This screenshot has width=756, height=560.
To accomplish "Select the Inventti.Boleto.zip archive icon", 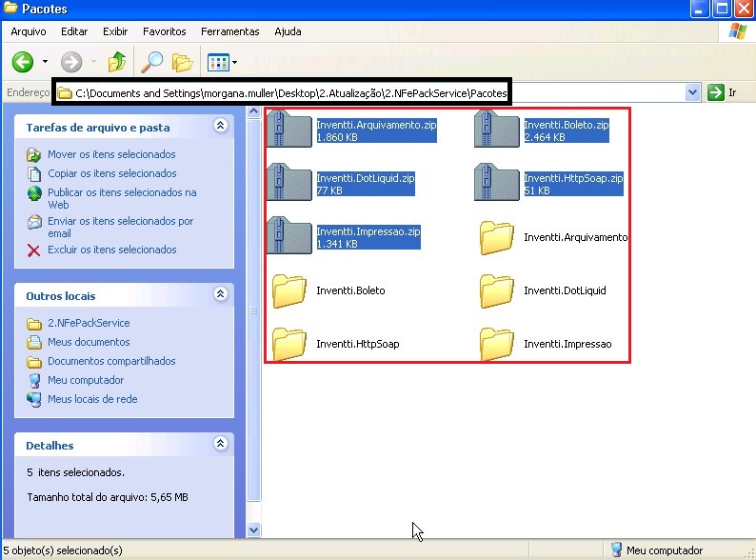I will coord(496,130).
